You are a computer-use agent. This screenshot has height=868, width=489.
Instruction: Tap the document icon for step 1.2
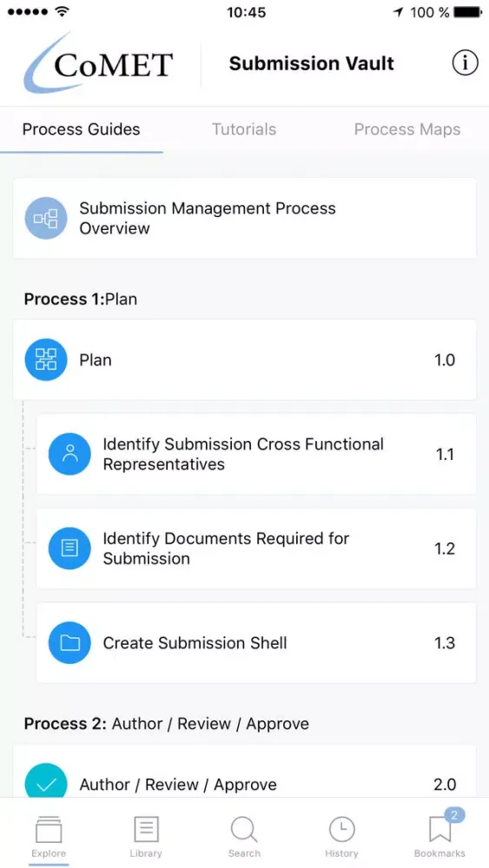(69, 548)
